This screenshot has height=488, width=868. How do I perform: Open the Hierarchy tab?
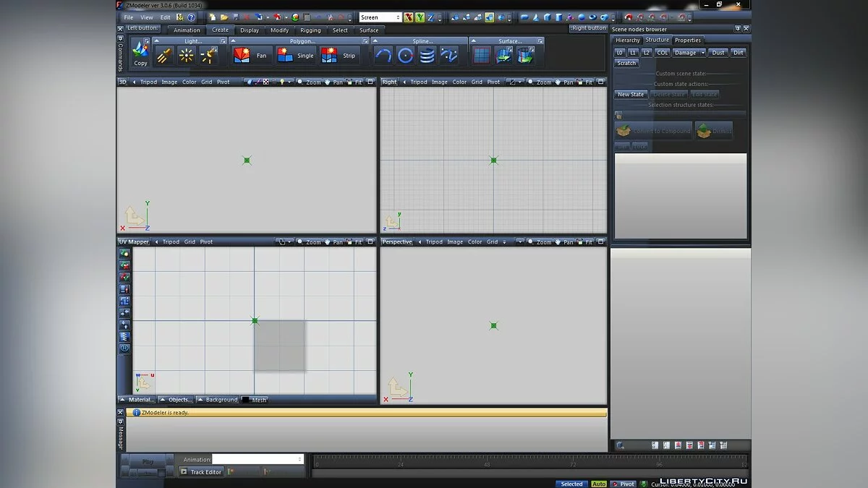pos(627,40)
